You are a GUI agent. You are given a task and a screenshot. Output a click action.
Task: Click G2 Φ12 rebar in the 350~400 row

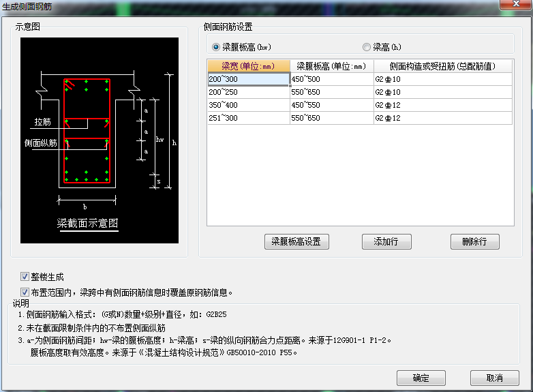(x=443, y=105)
